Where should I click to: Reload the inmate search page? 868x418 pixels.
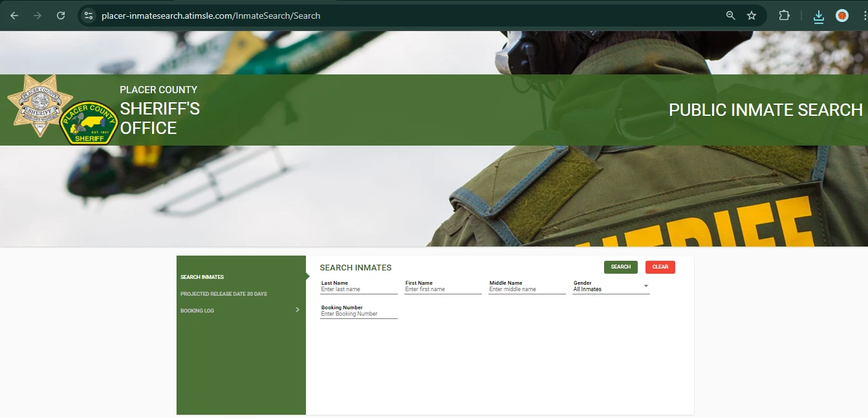pyautogui.click(x=61, y=16)
